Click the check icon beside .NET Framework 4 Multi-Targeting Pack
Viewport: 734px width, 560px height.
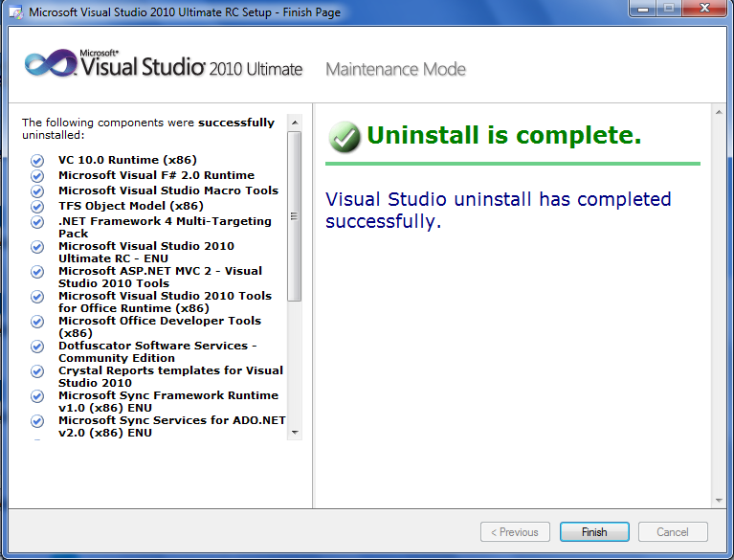(x=37, y=222)
